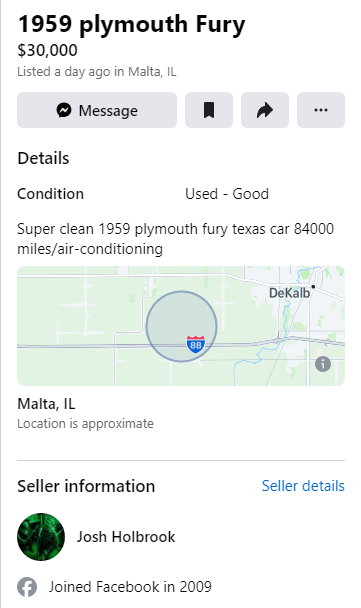The image size is (361, 608).
Task: Click the Used - Good condition value
Action: (x=227, y=194)
